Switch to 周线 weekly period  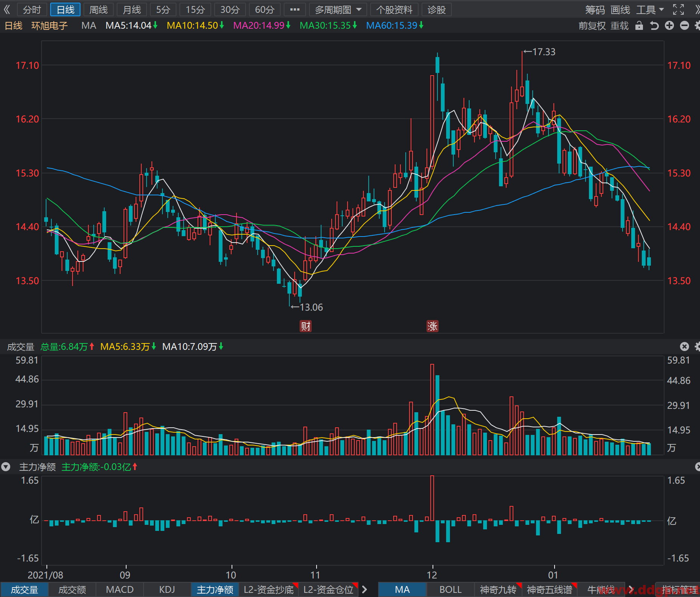click(99, 9)
